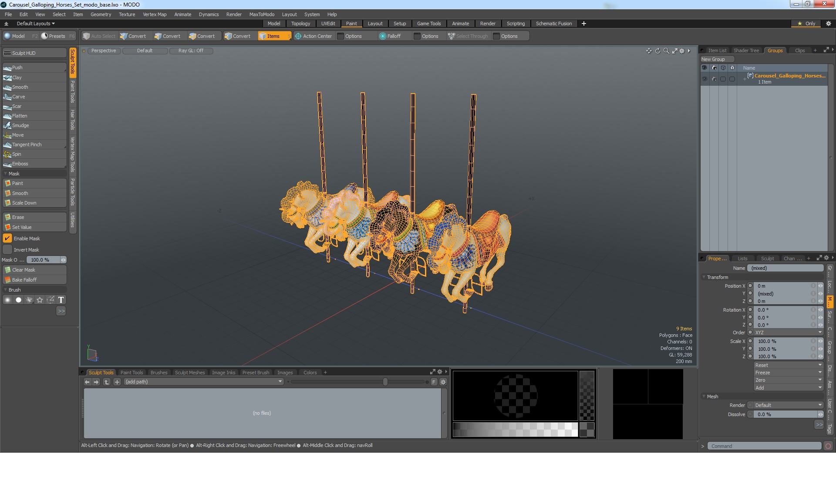836x504 pixels.
Task: Open the Render Default dropdown
Action: click(x=788, y=405)
